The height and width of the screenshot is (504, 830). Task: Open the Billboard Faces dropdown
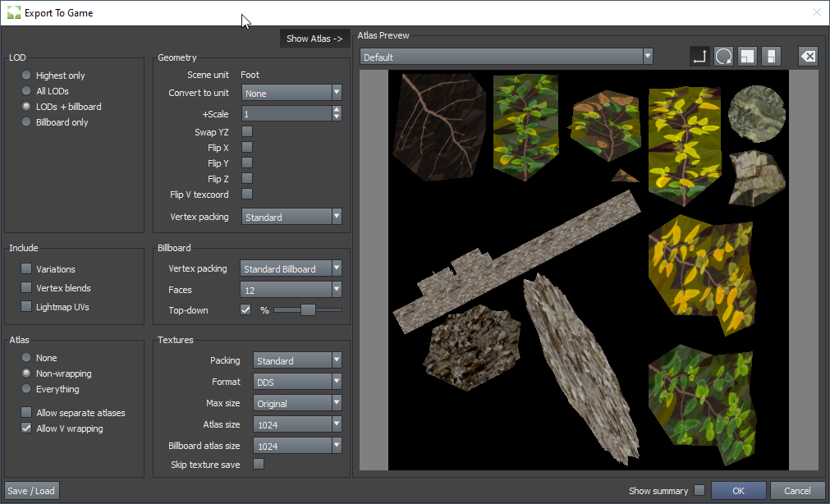click(291, 289)
